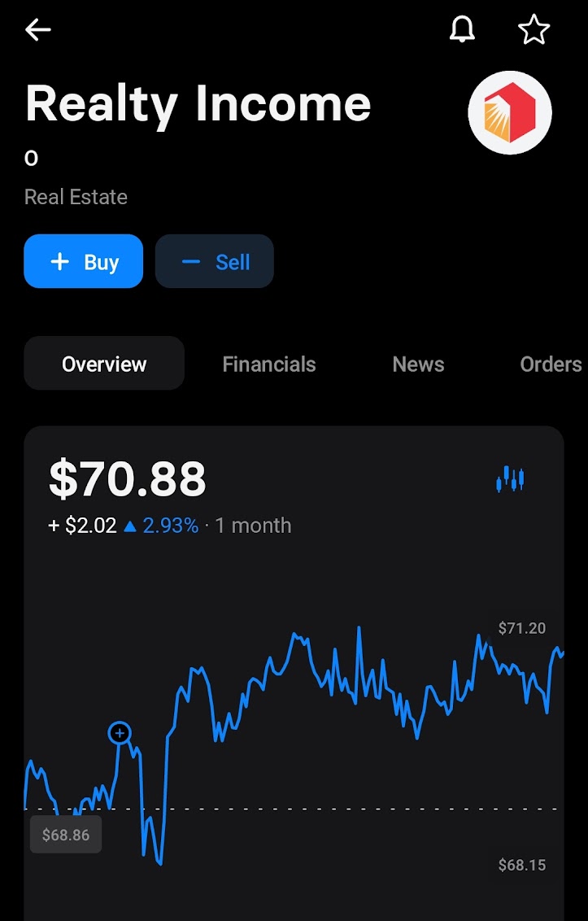Tap the $71.20 high price label

[x=521, y=628]
